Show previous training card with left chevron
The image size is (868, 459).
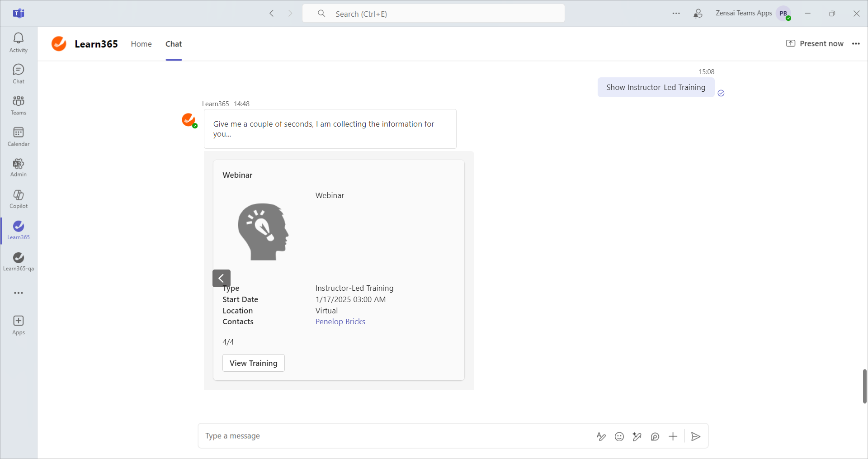(x=222, y=278)
